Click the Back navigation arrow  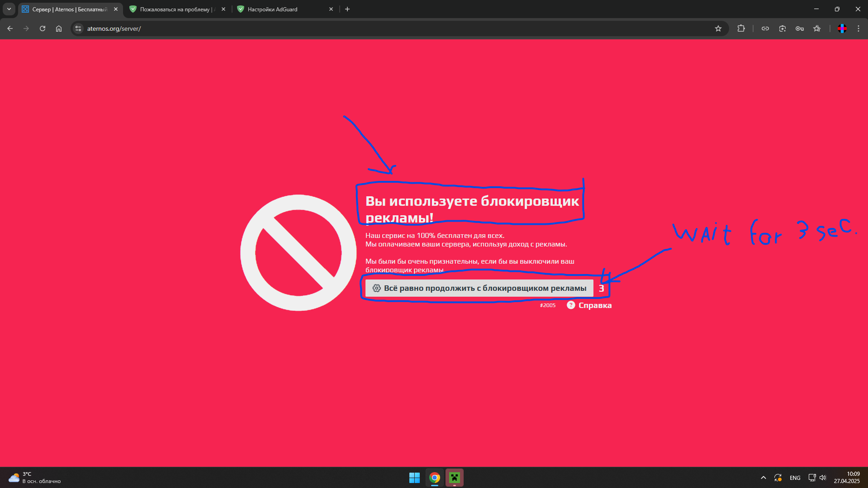pos(9,28)
